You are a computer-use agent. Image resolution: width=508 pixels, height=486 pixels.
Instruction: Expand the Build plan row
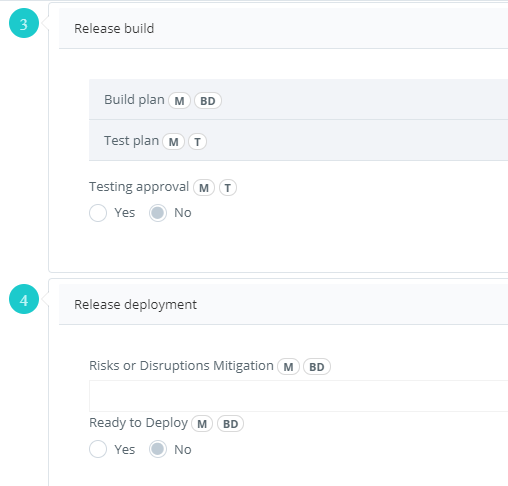[x=298, y=100]
